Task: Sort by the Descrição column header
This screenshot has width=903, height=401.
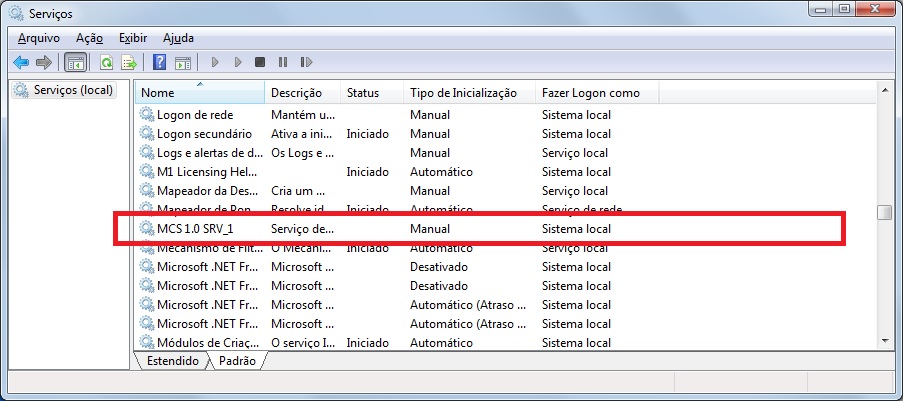Action: click(x=302, y=93)
